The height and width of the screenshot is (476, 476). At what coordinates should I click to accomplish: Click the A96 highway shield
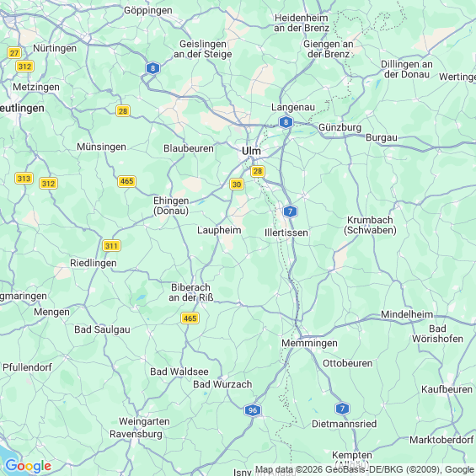pyautogui.click(x=253, y=410)
